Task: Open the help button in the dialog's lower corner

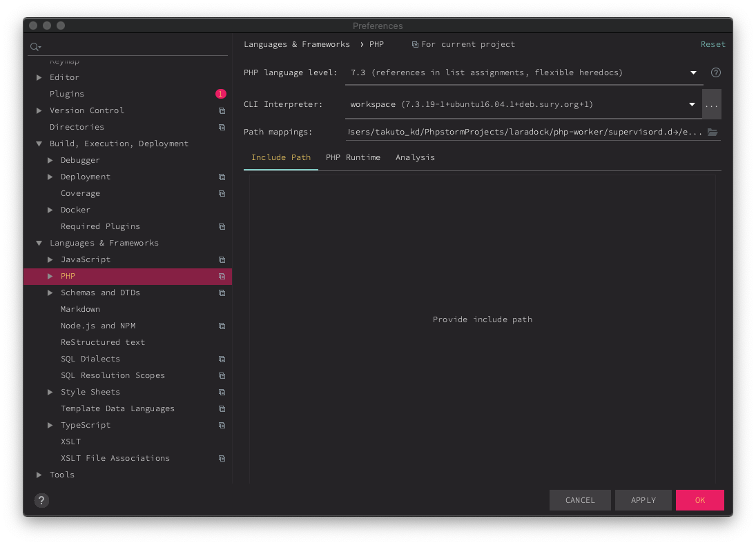Action: tap(41, 500)
